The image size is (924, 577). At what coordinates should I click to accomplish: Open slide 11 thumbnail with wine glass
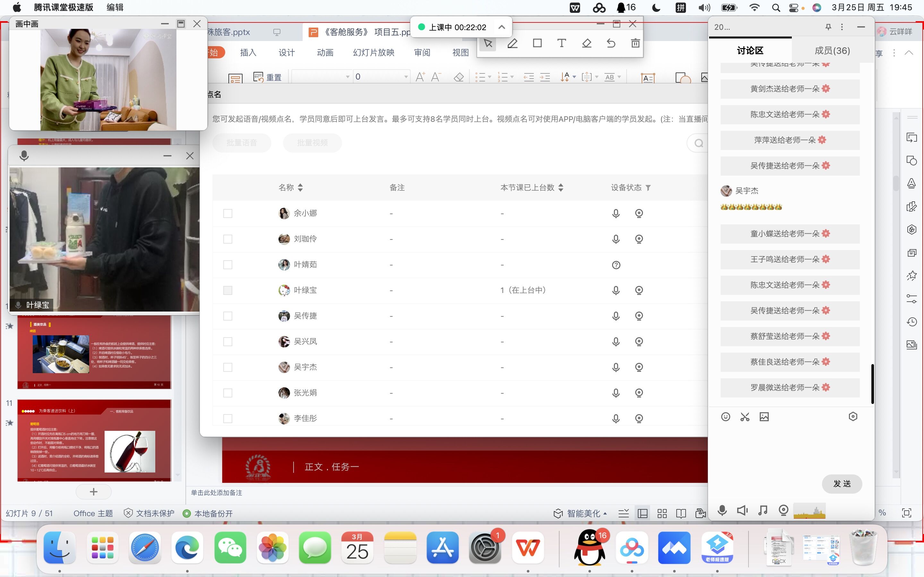pyautogui.click(x=94, y=440)
